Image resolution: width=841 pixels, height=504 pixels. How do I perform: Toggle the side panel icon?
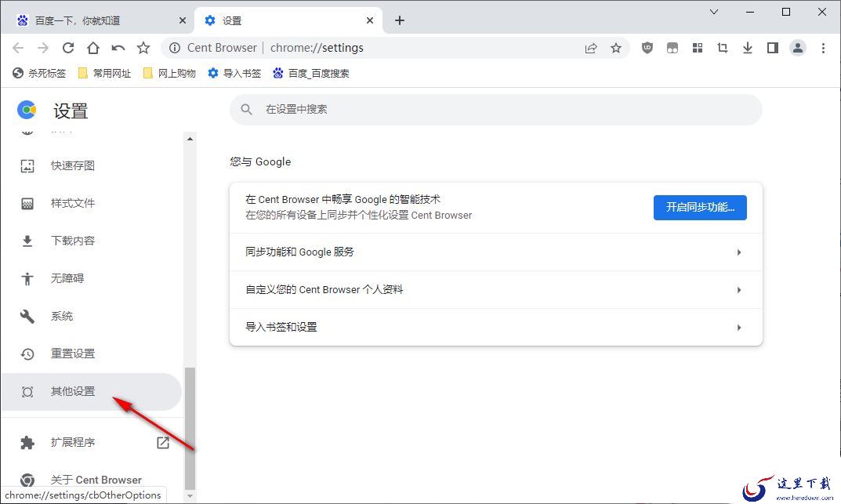click(x=772, y=49)
